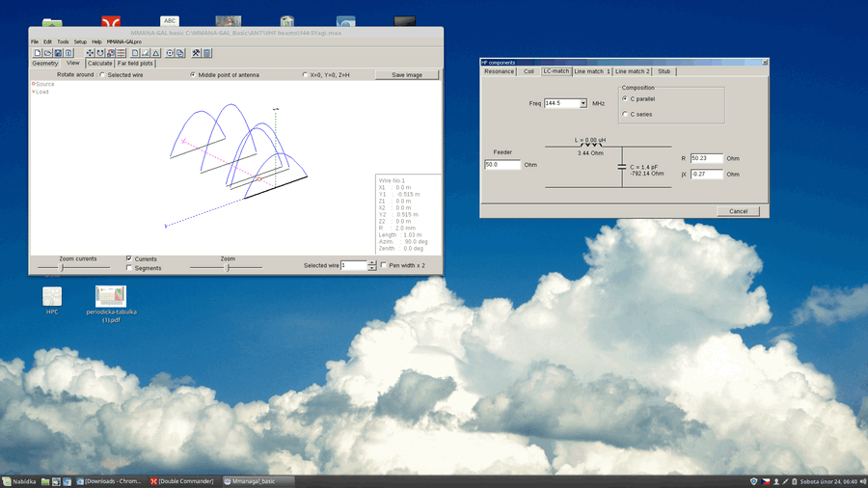Click the triangle toolbar icon
The height and width of the screenshot is (488, 868).
pos(155,53)
